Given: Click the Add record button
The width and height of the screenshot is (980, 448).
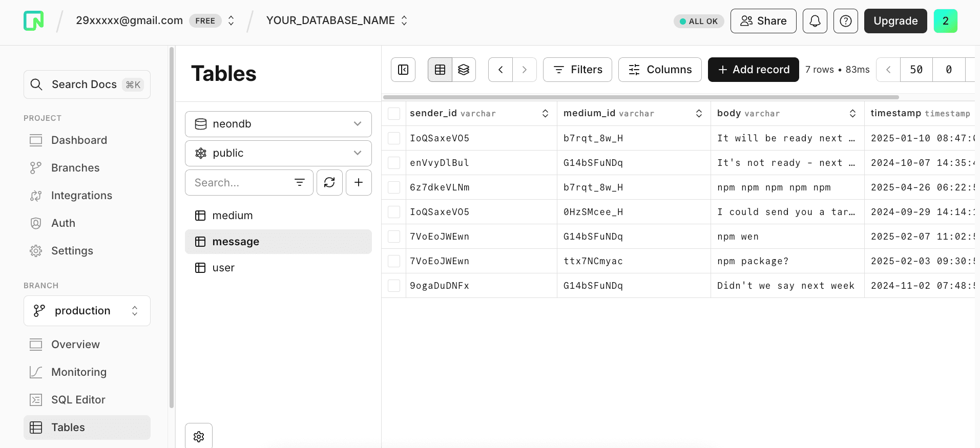Looking at the screenshot, I should (753, 70).
